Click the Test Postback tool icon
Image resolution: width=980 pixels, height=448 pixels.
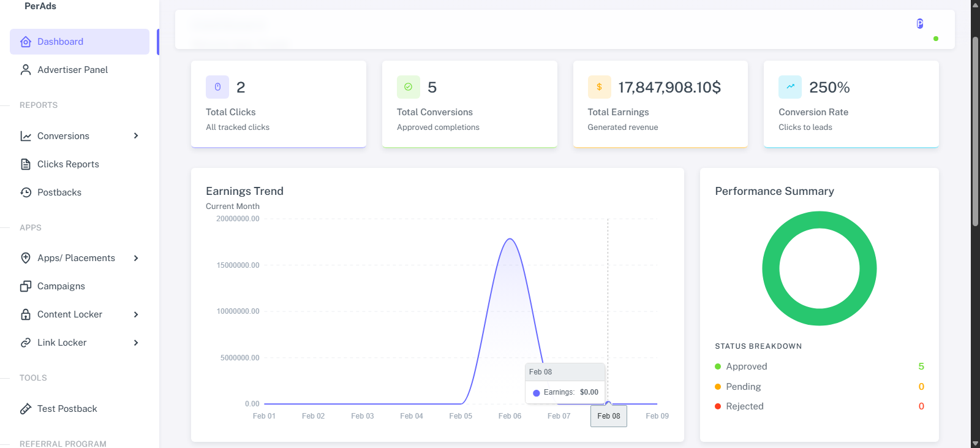[x=26, y=409]
